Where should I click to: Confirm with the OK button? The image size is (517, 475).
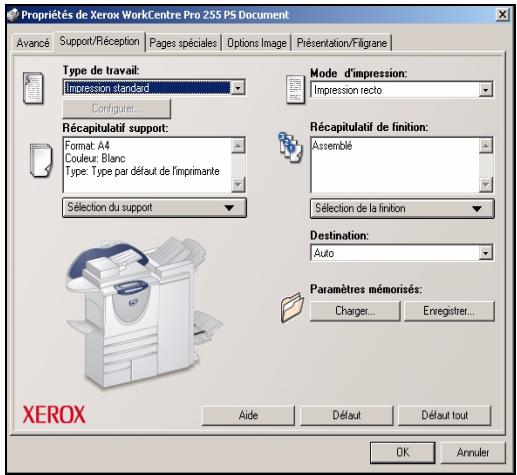(x=403, y=452)
